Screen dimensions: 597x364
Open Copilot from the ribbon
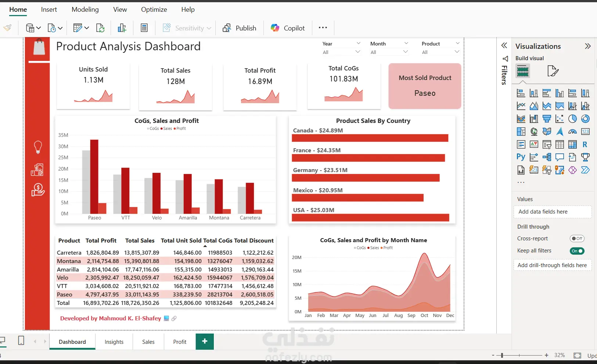point(288,28)
